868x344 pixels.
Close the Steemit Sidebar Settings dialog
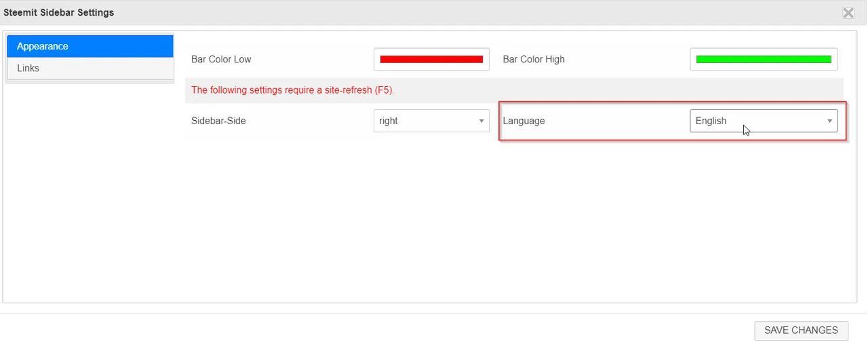tap(848, 12)
